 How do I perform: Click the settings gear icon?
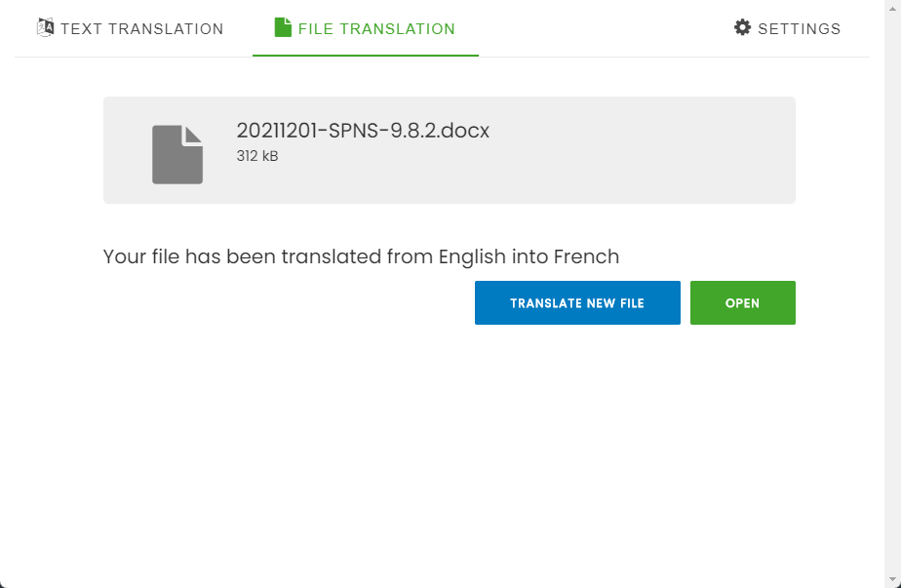point(742,27)
